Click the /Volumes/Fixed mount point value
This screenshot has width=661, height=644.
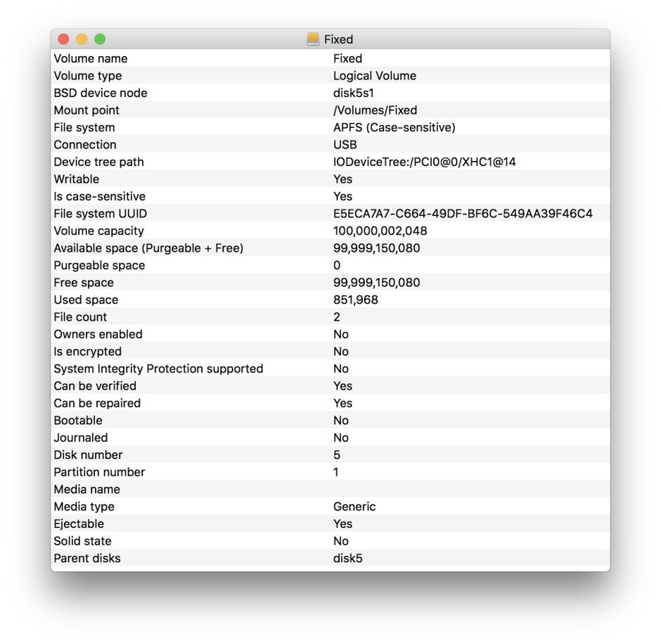[375, 110]
